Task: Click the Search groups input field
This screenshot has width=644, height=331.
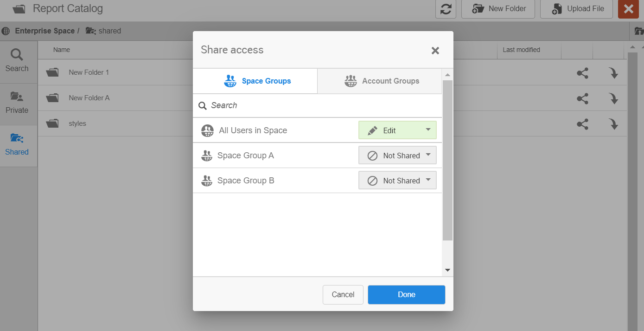Action: (x=320, y=106)
